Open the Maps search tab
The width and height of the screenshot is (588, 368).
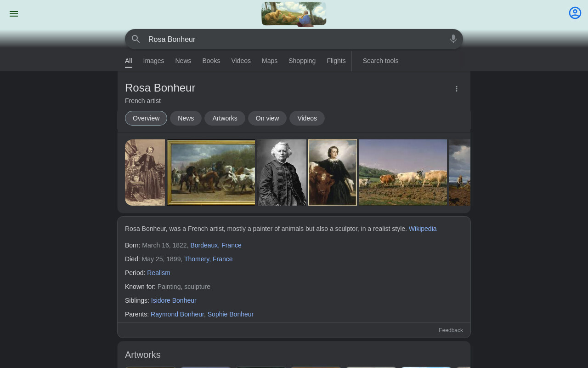(270, 61)
